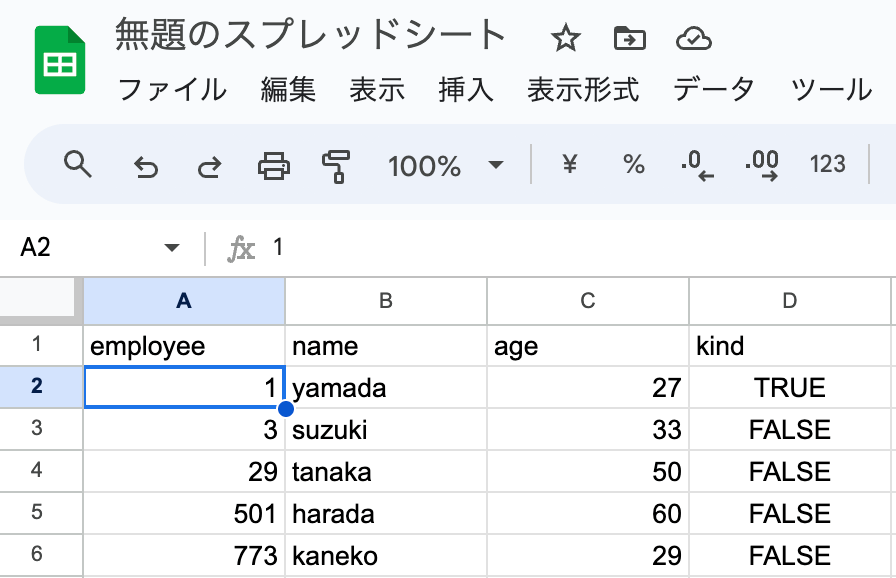The height and width of the screenshot is (578, 896).
Task: Undo the last action
Action: [x=146, y=166]
